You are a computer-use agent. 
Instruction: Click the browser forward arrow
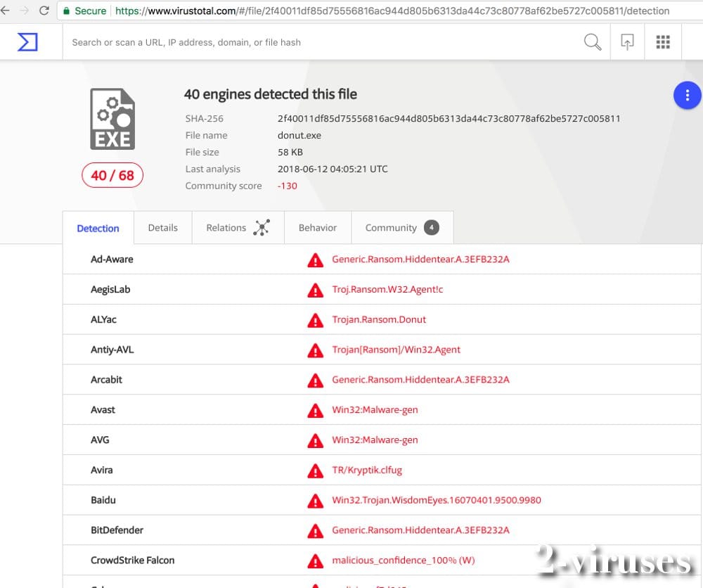tap(25, 11)
